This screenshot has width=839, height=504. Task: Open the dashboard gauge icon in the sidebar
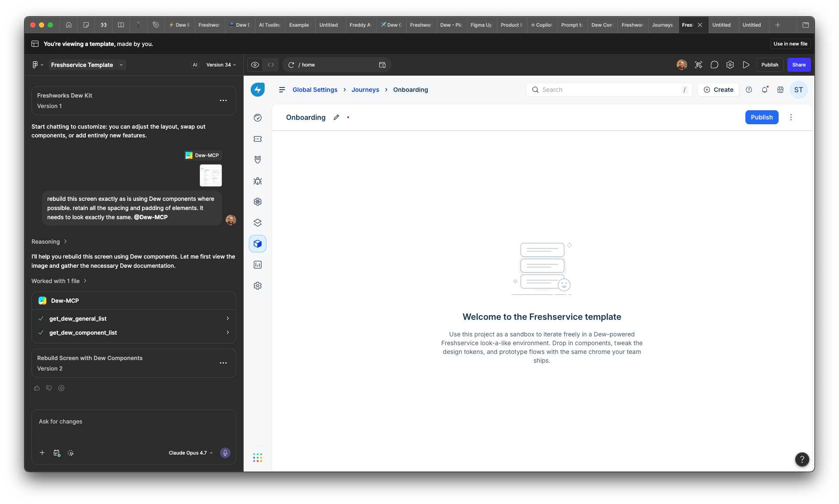click(258, 118)
